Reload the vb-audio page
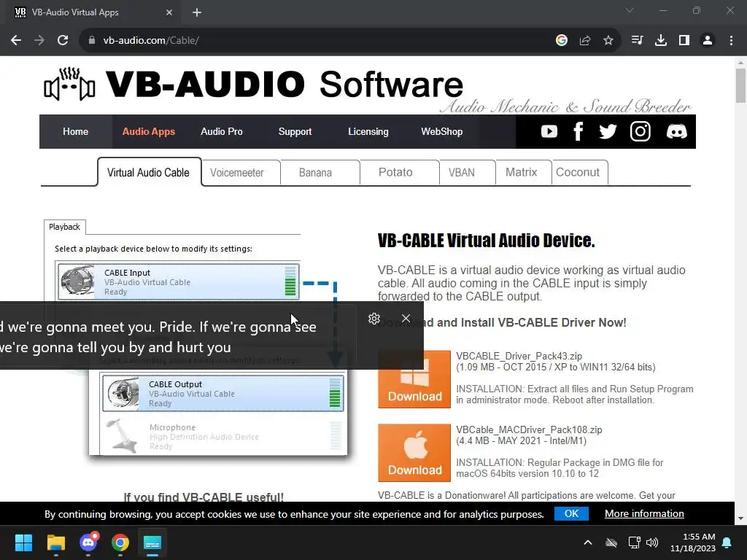Image resolution: width=747 pixels, height=560 pixels. tap(63, 41)
